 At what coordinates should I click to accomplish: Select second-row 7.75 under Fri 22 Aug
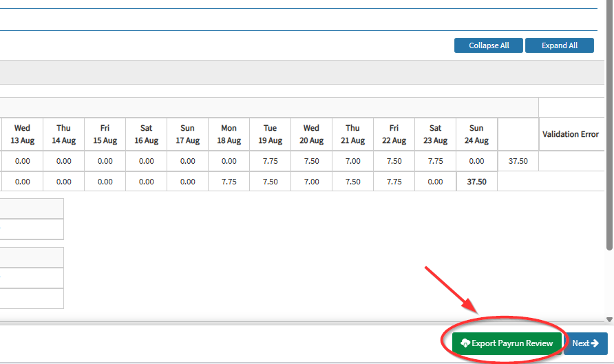coord(394,182)
